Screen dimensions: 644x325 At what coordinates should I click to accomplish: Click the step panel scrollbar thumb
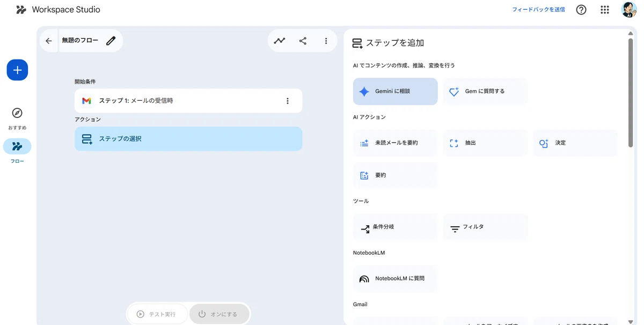click(x=631, y=93)
